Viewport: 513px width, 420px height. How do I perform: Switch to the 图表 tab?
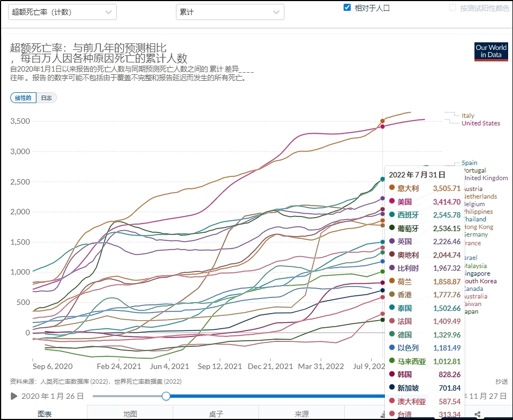coord(45,413)
